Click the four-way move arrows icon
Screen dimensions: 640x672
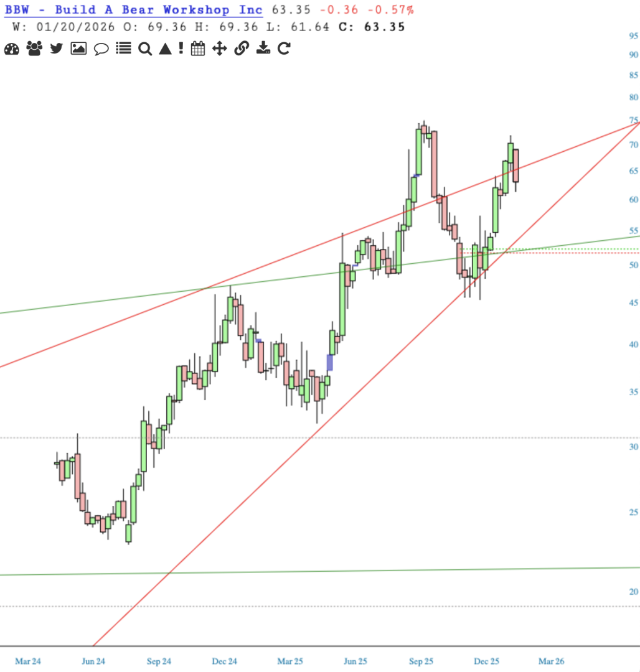(220, 49)
